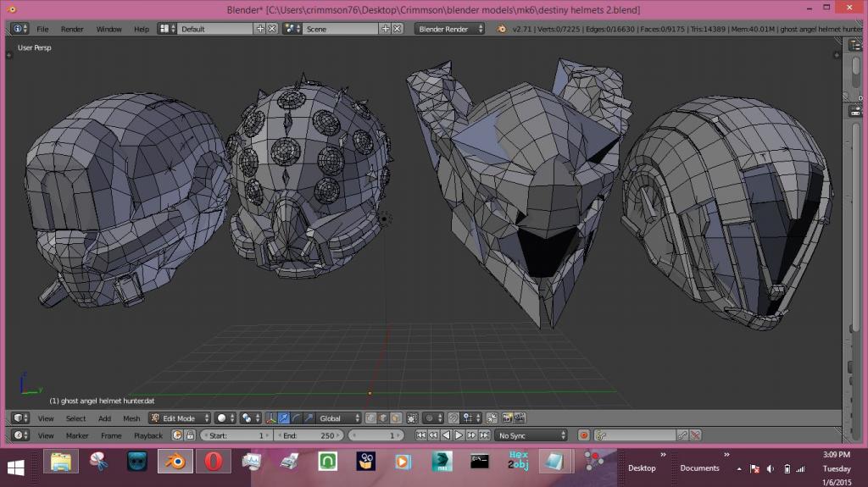The image size is (868, 487).
Task: Open the Edit Mode interaction dropdown
Action: tap(180, 418)
